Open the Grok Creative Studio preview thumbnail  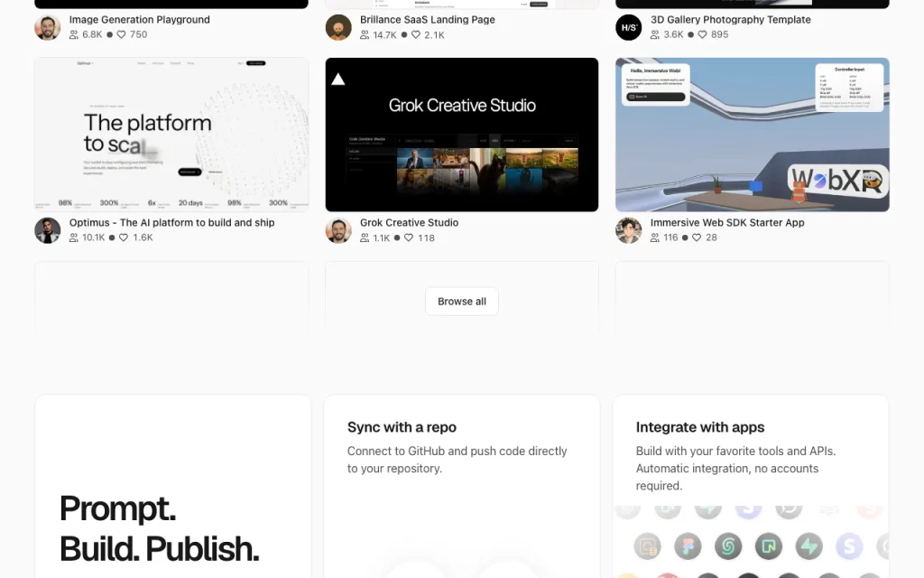(x=462, y=135)
